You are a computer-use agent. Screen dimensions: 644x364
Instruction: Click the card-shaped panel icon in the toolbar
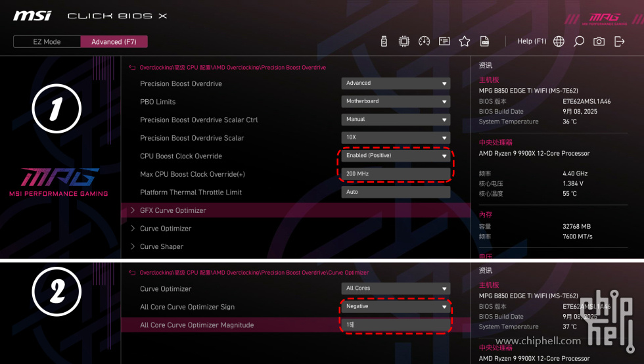444,41
